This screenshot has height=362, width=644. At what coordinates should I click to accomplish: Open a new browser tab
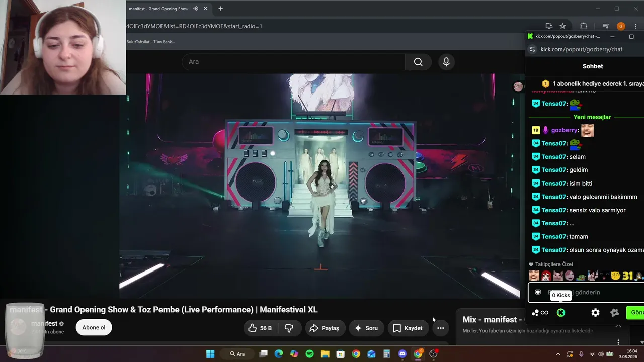pos(220,9)
